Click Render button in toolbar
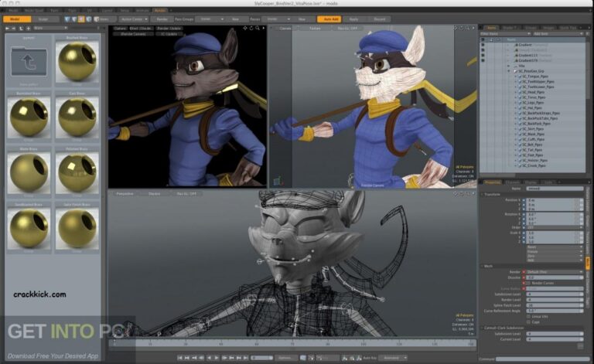Image resolution: width=594 pixels, height=364 pixels. pyautogui.click(x=162, y=19)
